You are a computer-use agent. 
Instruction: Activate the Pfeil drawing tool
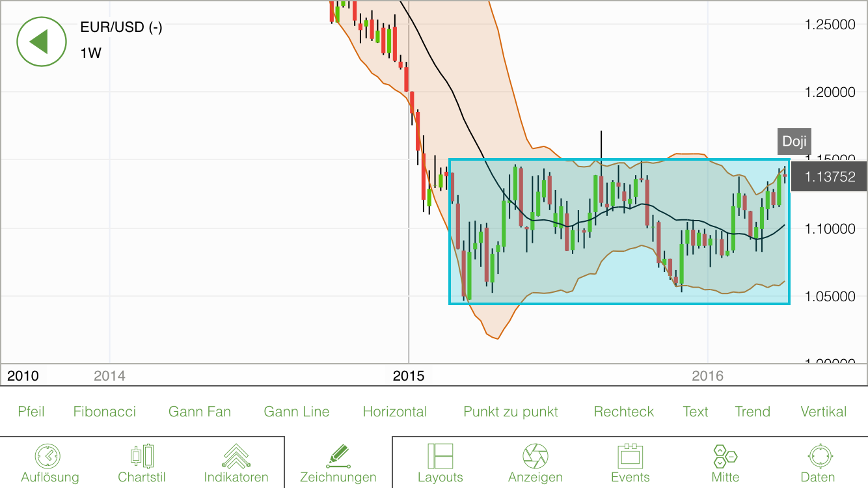click(x=31, y=411)
